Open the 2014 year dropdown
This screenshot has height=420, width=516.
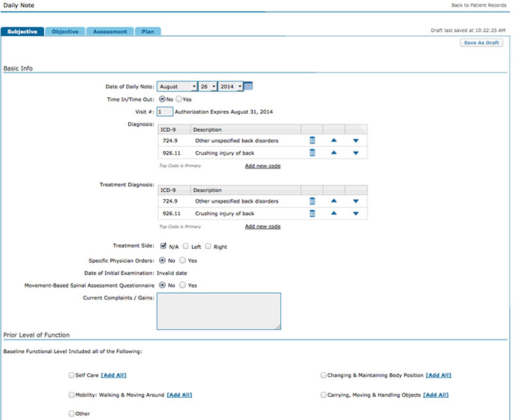pyautogui.click(x=230, y=86)
